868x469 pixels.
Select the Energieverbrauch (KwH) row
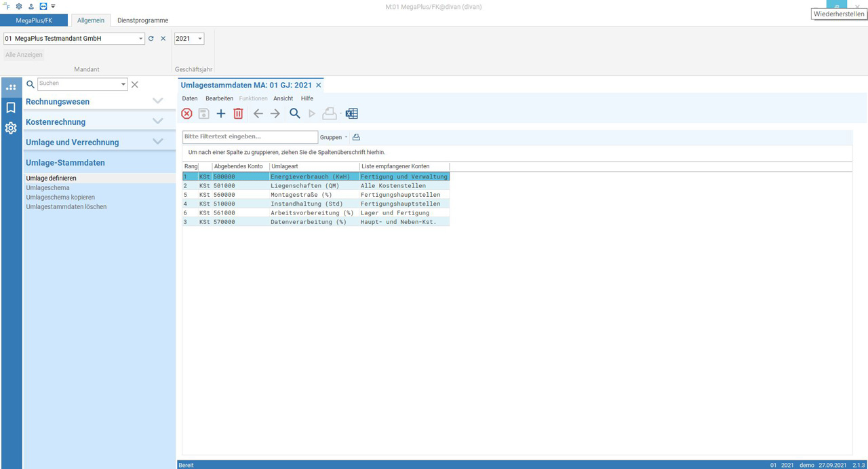pyautogui.click(x=316, y=176)
